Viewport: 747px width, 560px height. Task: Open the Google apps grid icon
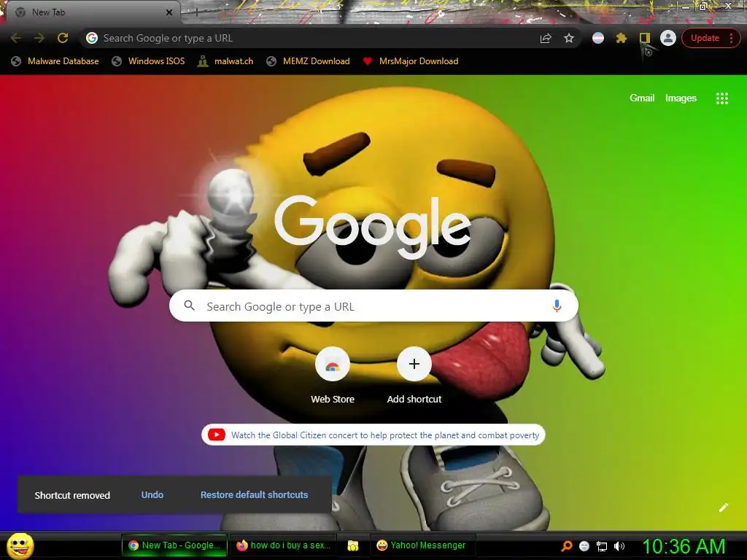pos(721,98)
